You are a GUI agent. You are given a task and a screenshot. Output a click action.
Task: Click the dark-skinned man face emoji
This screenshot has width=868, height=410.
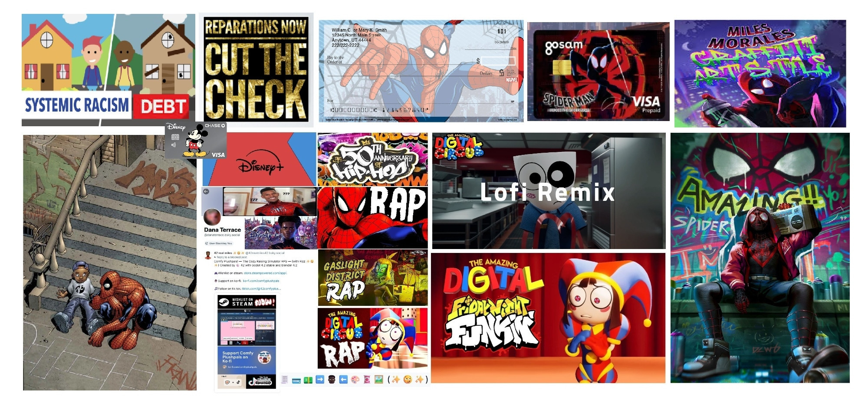click(332, 379)
